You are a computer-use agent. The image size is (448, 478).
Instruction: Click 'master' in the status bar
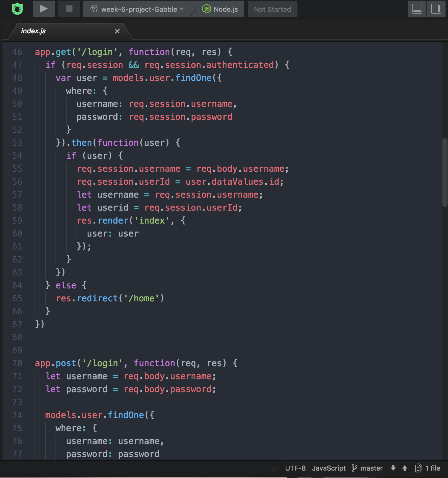(x=371, y=468)
